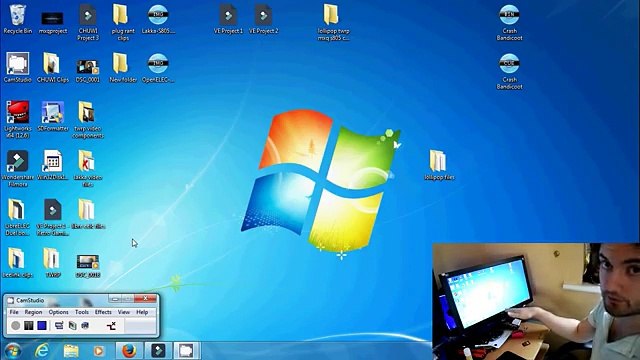Open the Help menu in CamStudio

(142, 312)
